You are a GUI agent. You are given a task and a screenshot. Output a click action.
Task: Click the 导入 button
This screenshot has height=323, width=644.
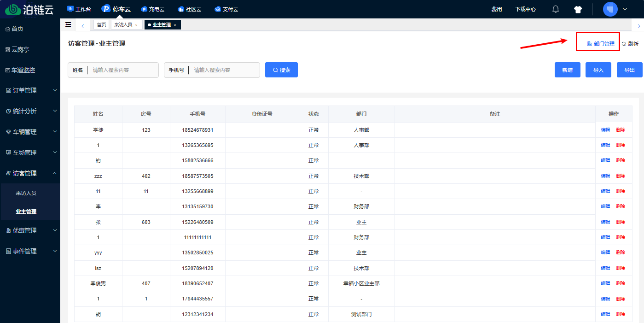point(598,70)
